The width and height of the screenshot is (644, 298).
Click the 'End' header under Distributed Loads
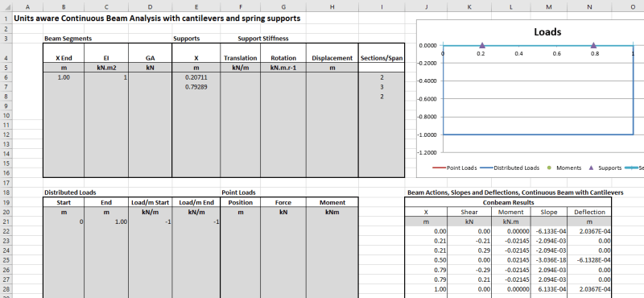pos(106,203)
